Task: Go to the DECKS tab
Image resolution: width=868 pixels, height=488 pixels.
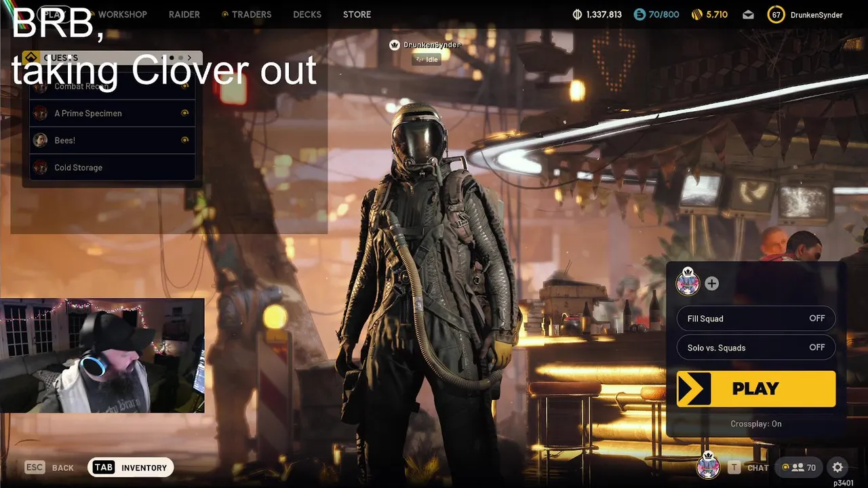Action: click(307, 14)
